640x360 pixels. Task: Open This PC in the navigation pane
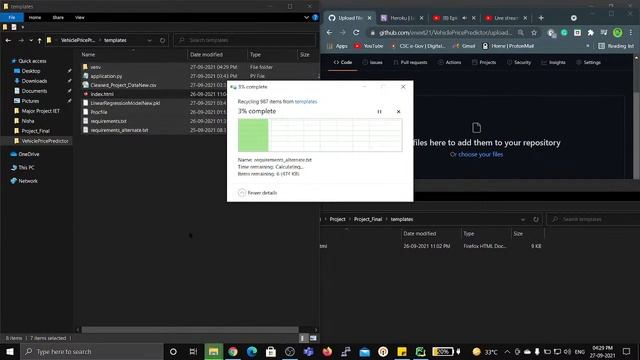click(x=26, y=167)
